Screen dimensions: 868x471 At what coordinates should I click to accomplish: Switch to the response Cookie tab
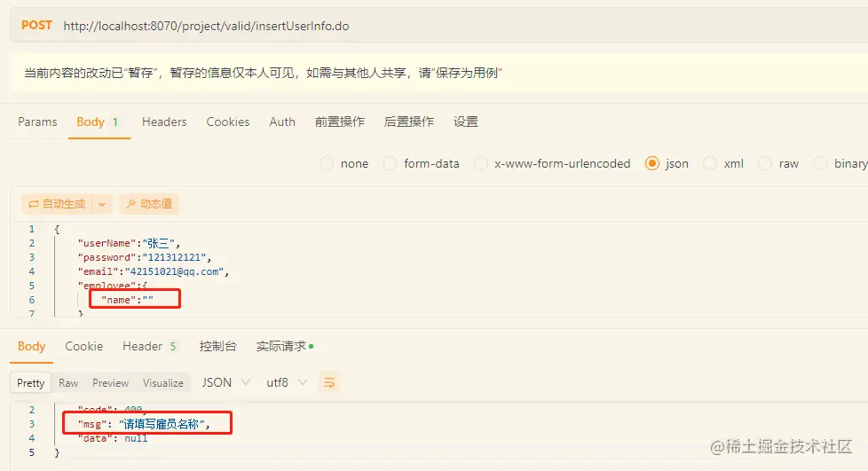tap(84, 347)
